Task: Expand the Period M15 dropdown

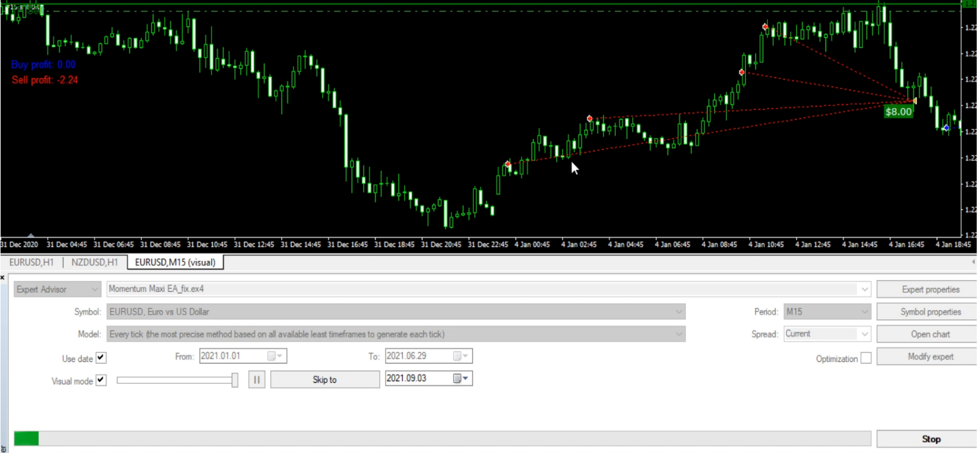Action: tap(864, 312)
